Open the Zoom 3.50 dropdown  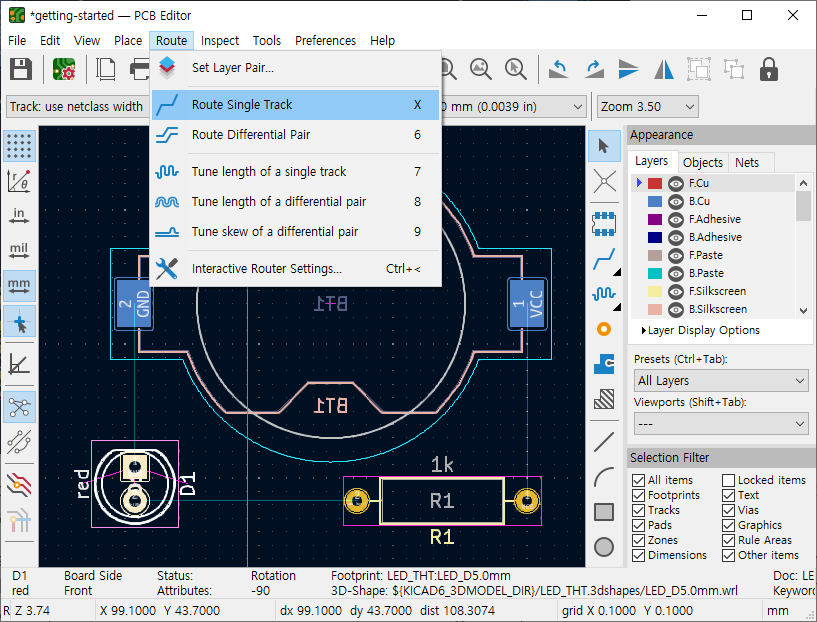tap(648, 107)
